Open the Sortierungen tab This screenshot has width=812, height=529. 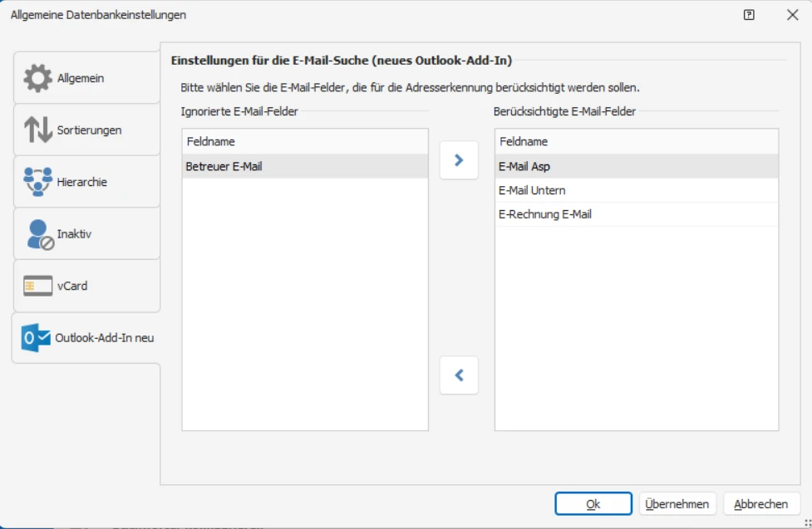coord(89,130)
